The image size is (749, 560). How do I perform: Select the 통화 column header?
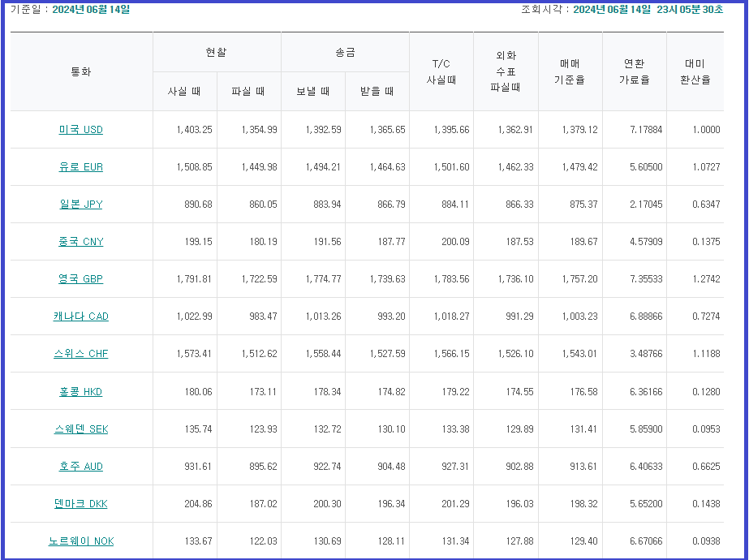80,71
